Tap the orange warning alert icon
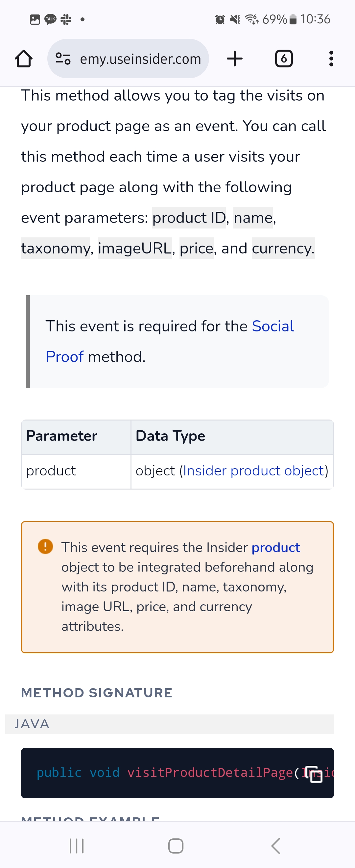355x868 pixels. tap(45, 546)
